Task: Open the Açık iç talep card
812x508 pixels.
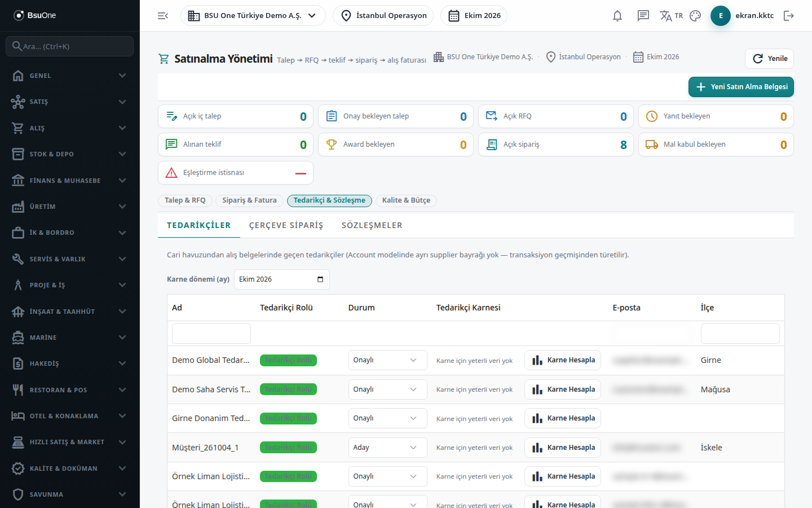Action: pos(236,116)
